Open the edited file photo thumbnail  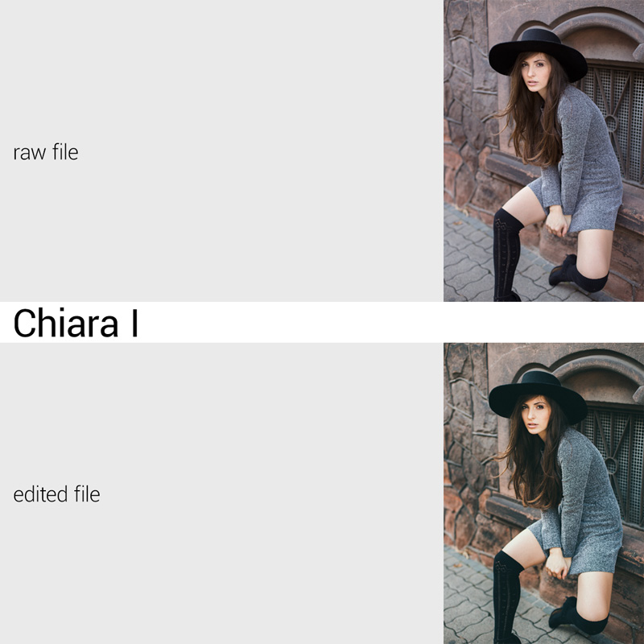click(544, 493)
